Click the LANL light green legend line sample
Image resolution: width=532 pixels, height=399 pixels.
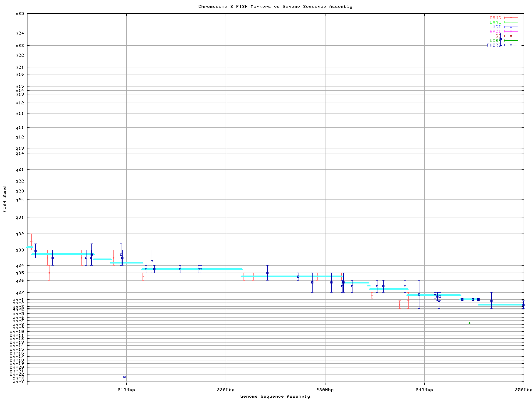pos(511,22)
